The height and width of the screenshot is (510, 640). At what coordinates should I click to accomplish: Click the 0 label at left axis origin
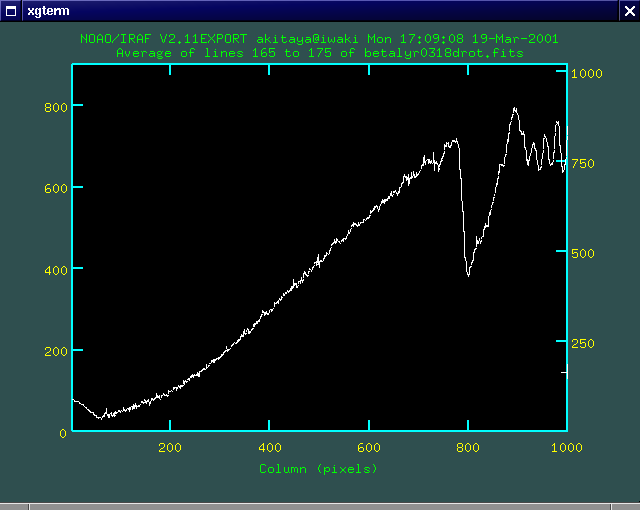64,433
